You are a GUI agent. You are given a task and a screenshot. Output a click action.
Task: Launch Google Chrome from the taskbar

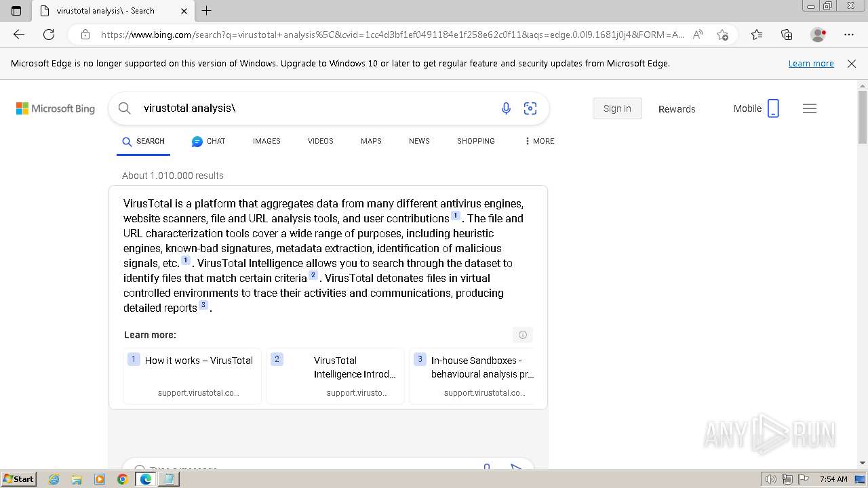coord(122,479)
